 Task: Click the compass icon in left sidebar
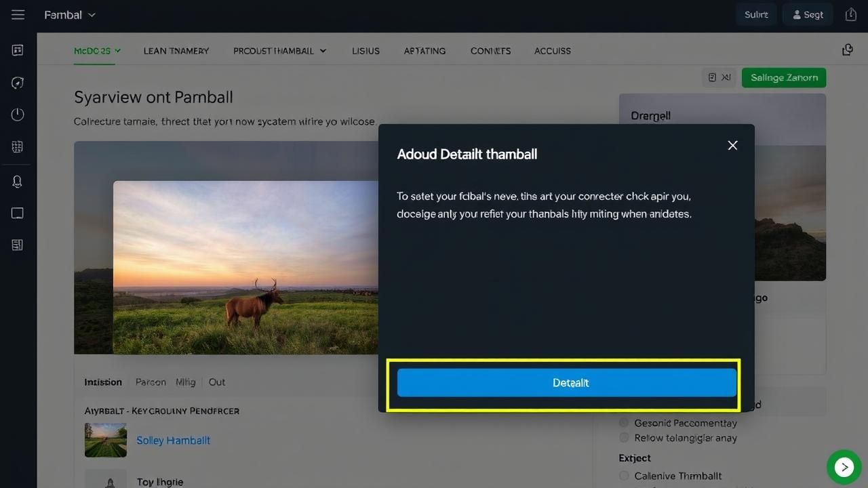pos(18,83)
